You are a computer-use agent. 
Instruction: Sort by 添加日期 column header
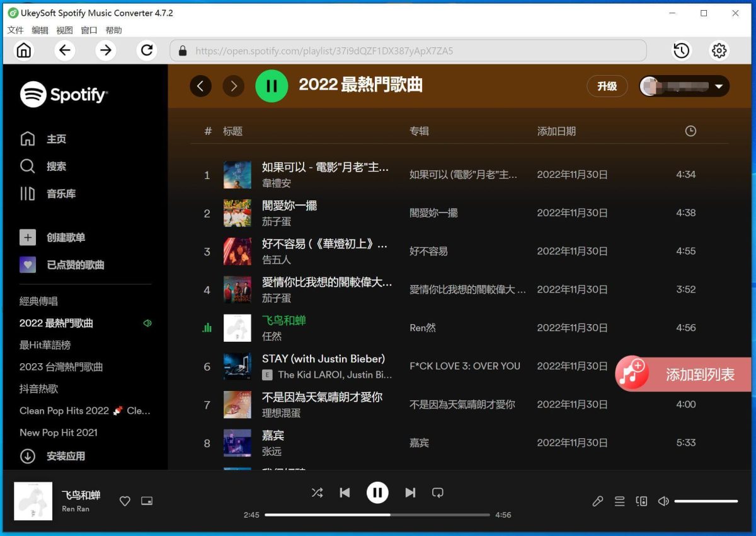(x=556, y=131)
